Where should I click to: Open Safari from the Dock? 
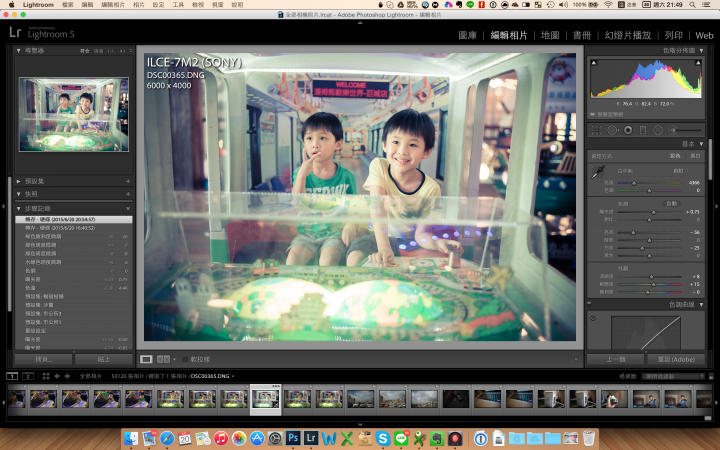[167, 438]
